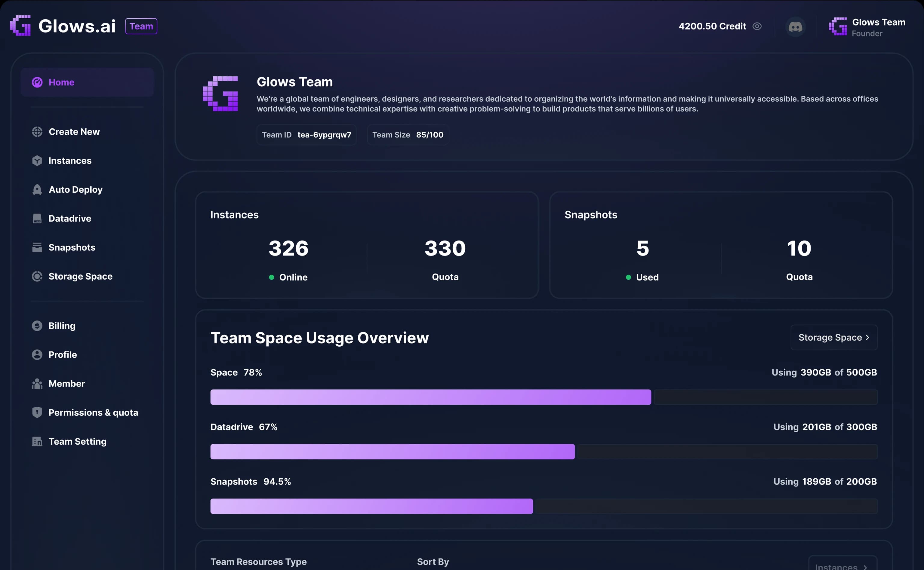Click the Profile person icon

(37, 355)
